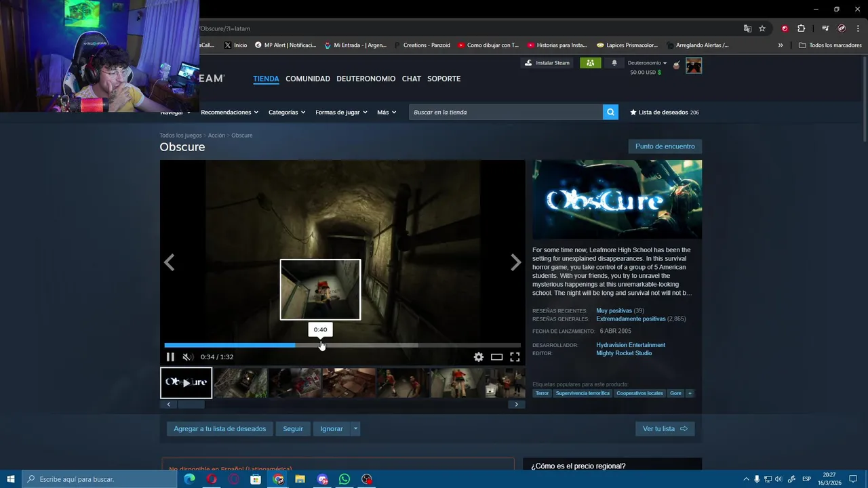The image size is (868, 488).
Task: Click Punto de encuentro button
Action: [x=665, y=146]
